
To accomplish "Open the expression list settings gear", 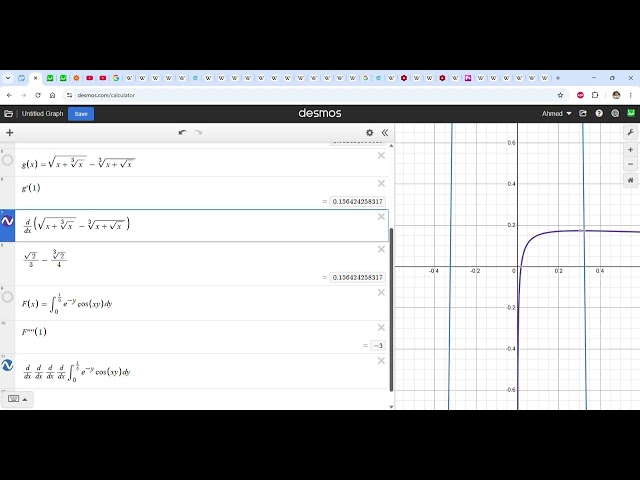I will pos(369,133).
